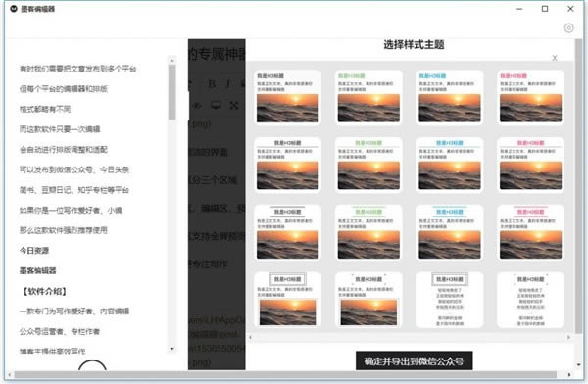Screen dimensions: 588x384
Task: Click the monitor preview icon in toolbar
Action: tap(216, 105)
